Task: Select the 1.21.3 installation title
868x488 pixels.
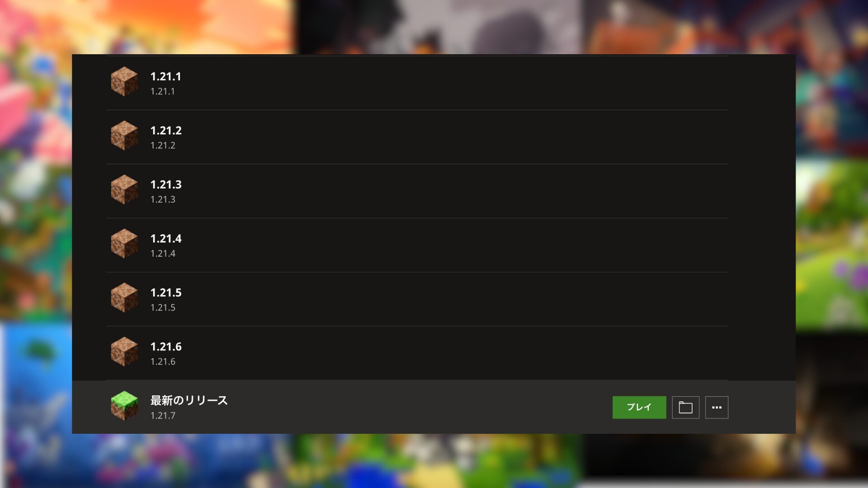Action: click(166, 185)
